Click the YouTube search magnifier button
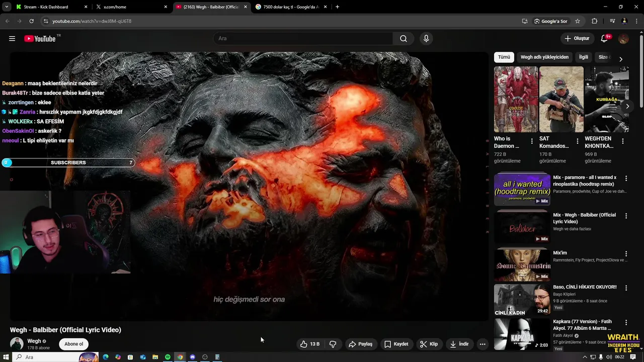 (404, 39)
